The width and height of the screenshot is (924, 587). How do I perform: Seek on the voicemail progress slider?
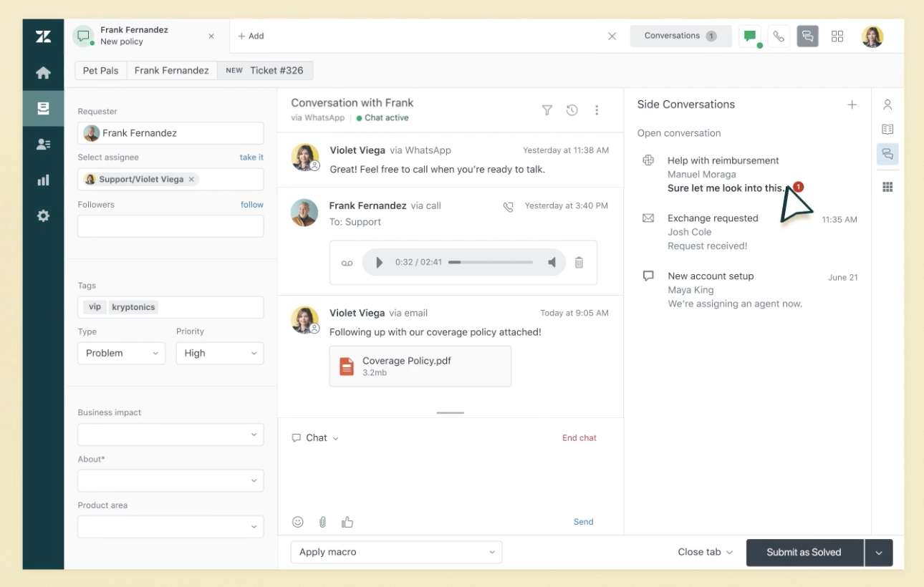(491, 263)
